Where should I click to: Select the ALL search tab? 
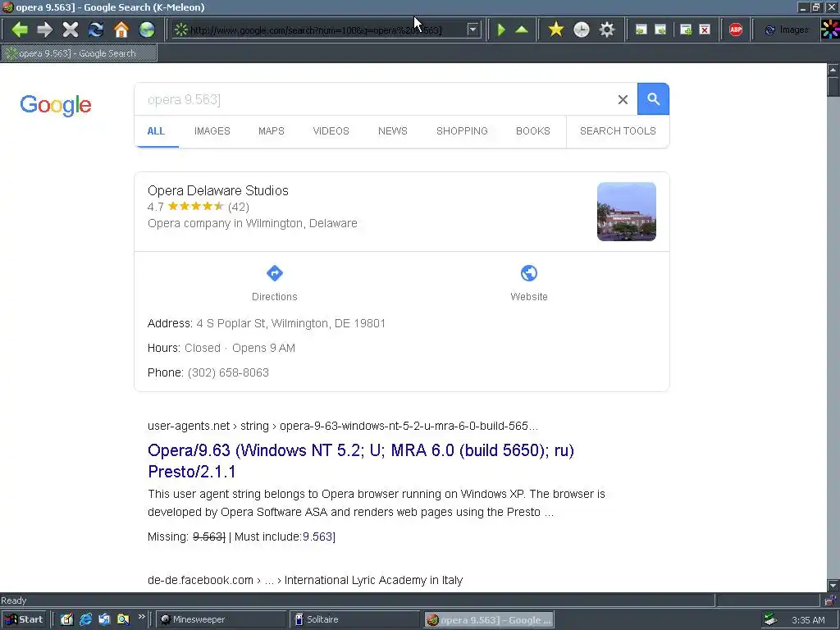coord(156,131)
